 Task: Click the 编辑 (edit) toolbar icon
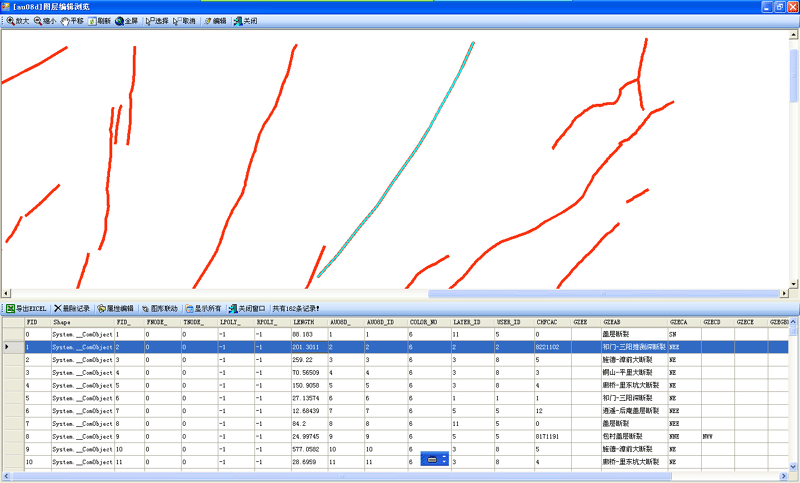pyautogui.click(x=214, y=20)
